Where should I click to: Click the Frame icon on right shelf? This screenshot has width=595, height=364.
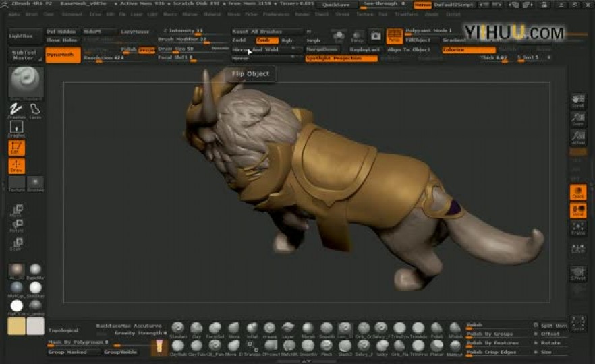point(578,229)
